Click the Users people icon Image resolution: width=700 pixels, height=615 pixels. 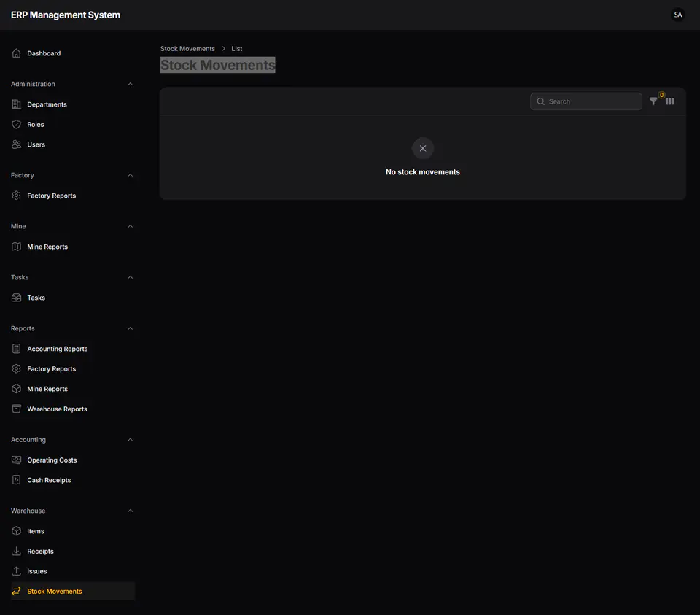click(x=17, y=144)
